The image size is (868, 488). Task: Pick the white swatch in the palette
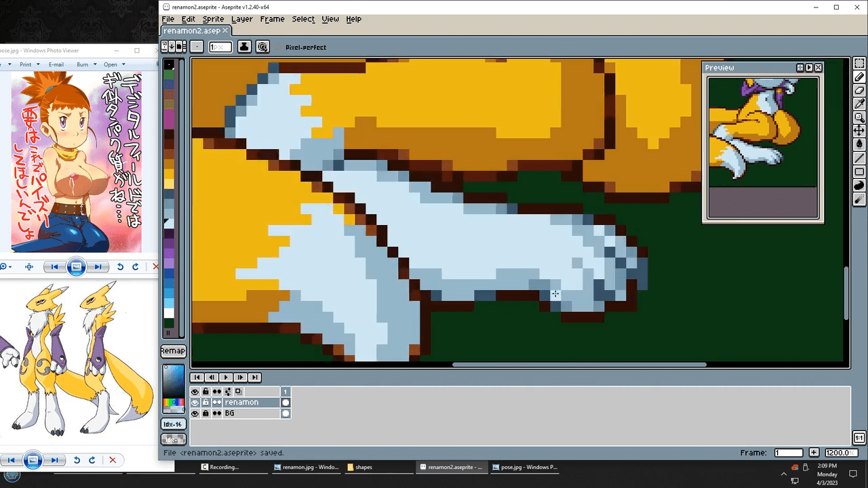coord(169,312)
